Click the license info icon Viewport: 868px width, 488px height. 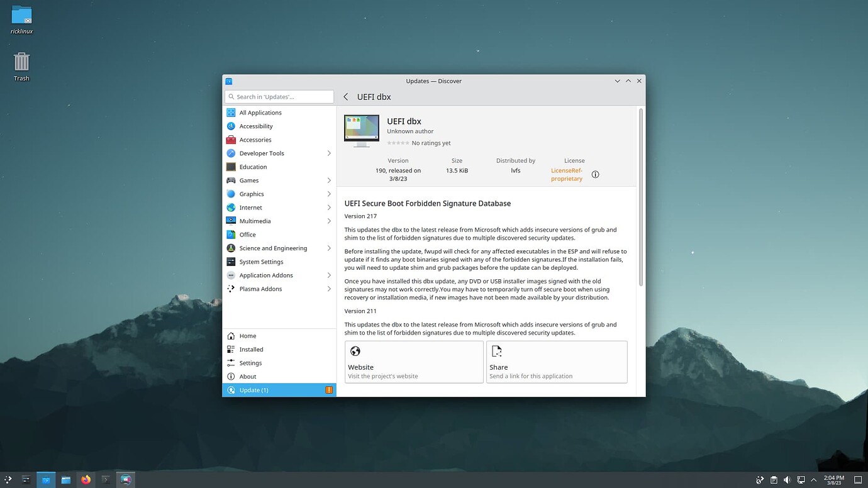[595, 174]
